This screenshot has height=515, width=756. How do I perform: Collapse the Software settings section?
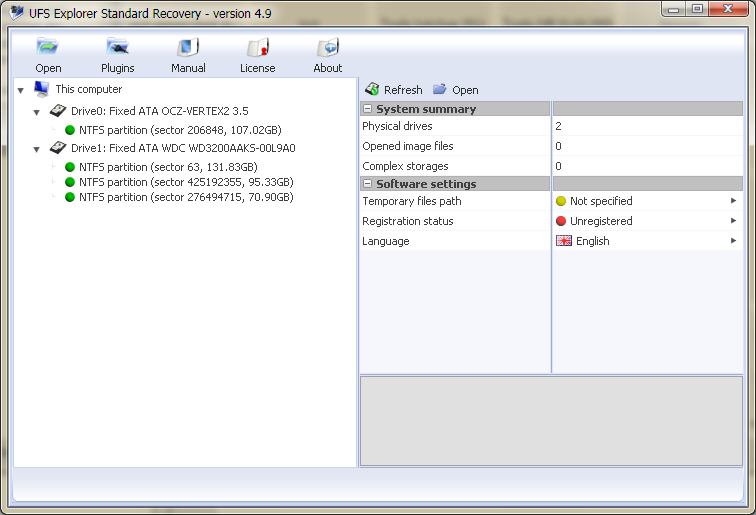[x=367, y=184]
